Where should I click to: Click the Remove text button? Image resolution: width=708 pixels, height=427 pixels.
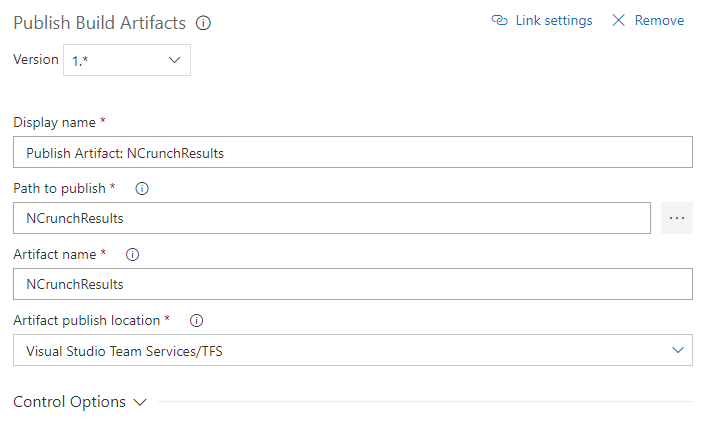click(x=659, y=21)
